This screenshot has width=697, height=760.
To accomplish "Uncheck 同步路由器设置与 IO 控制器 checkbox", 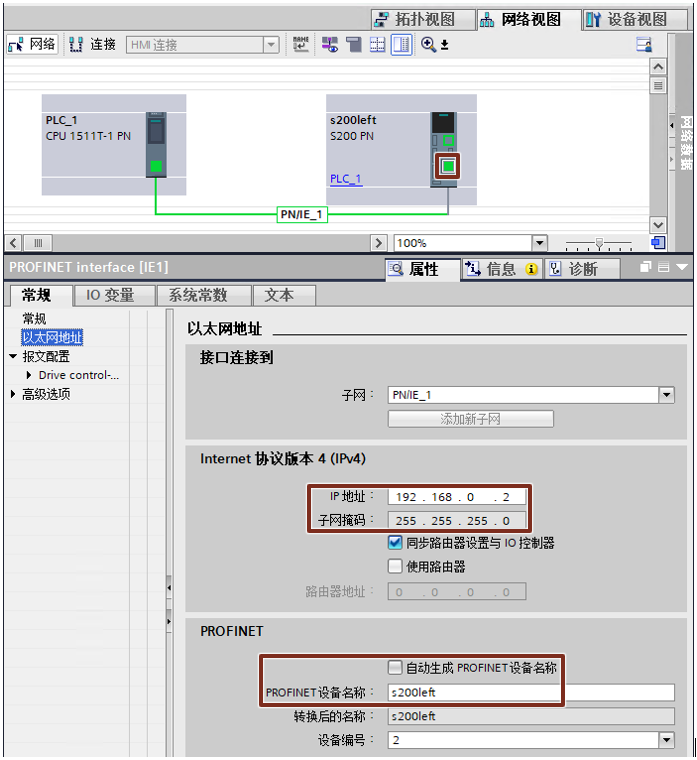I will [395, 543].
